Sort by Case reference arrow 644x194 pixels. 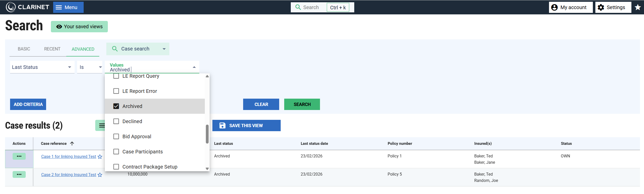click(x=72, y=144)
